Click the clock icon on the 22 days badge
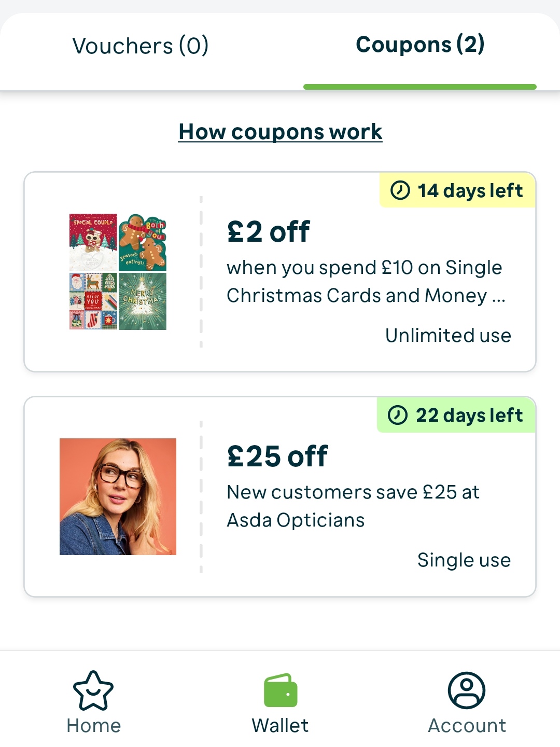560x747 pixels. click(398, 415)
